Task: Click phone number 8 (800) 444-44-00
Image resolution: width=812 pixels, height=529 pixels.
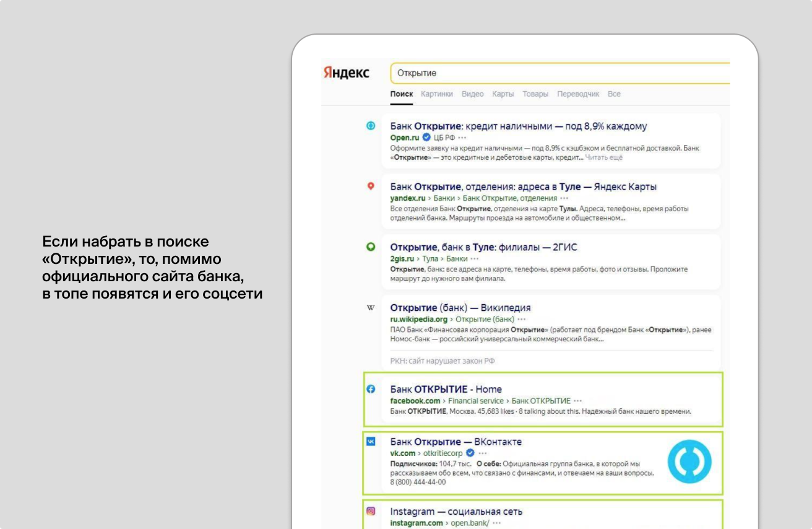Action: [418, 482]
